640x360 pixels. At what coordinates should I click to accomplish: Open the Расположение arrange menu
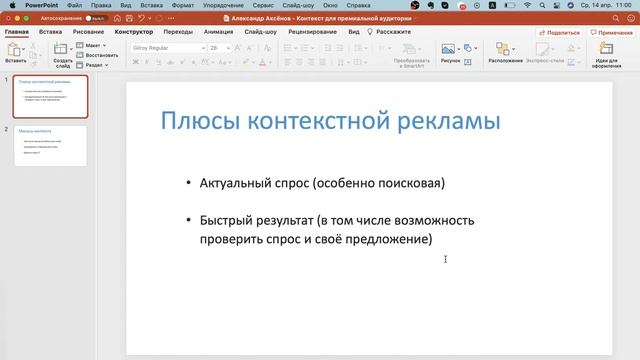pyautogui.click(x=505, y=53)
